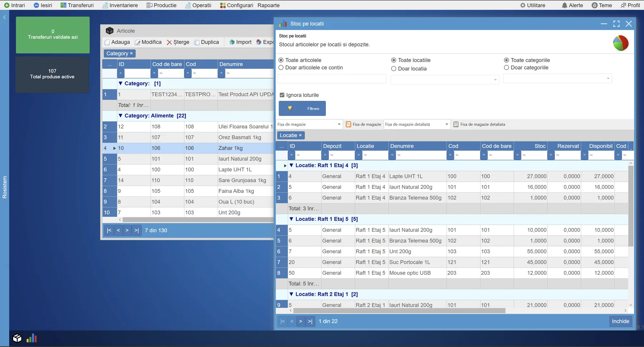The width and height of the screenshot is (644, 347).
Task: Click the Utilitare gear icon
Action: (x=523, y=5)
